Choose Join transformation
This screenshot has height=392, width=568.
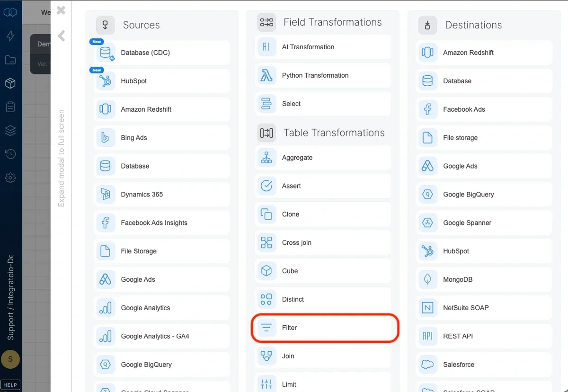[x=323, y=356]
